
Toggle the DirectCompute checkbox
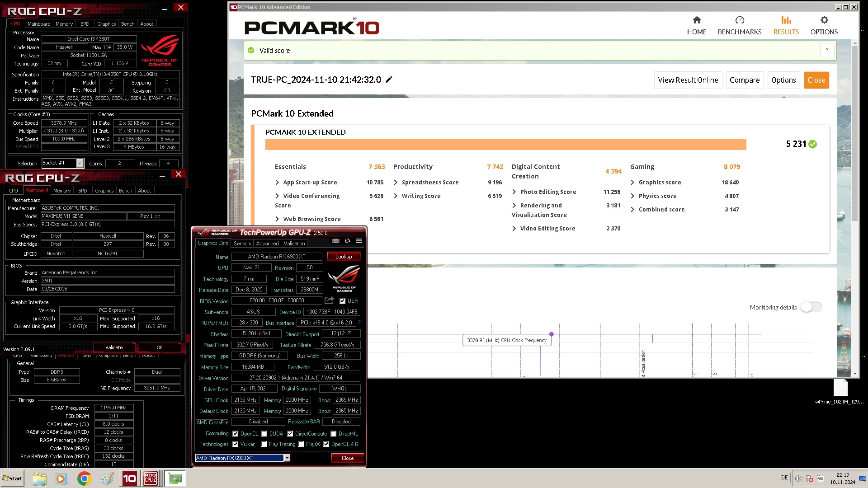(x=290, y=434)
